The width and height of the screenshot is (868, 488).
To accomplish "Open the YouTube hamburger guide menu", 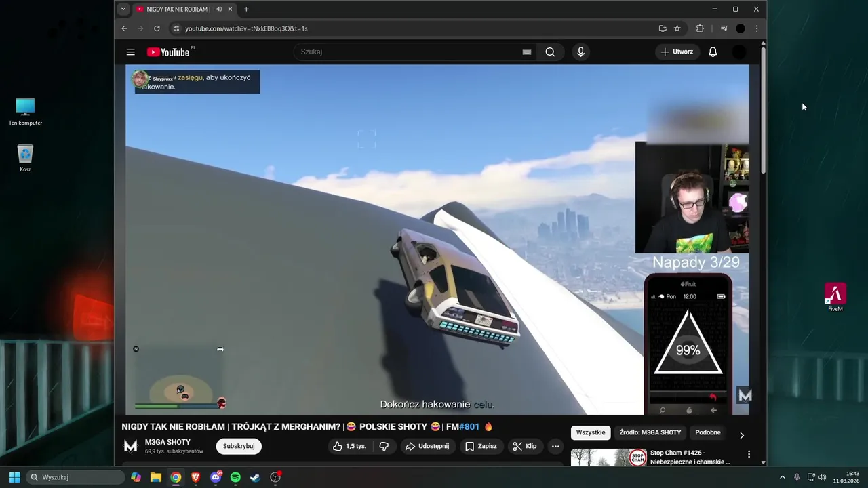I will pos(130,52).
